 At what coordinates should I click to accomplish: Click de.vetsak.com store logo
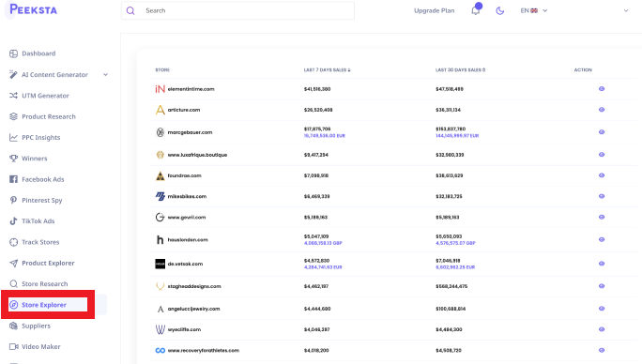[160, 265]
